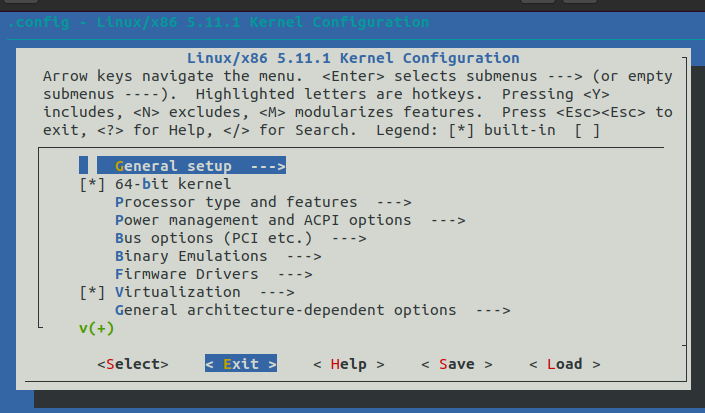
Task: Click the arrow after General architecture-dependent options
Action: point(493,311)
